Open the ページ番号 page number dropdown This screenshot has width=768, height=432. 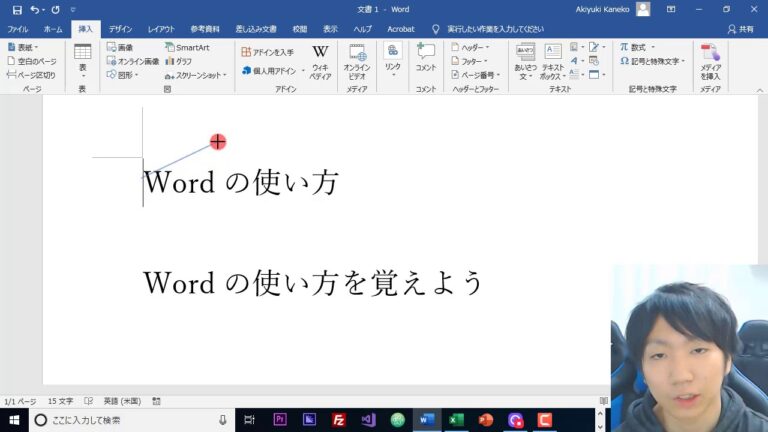(x=476, y=75)
